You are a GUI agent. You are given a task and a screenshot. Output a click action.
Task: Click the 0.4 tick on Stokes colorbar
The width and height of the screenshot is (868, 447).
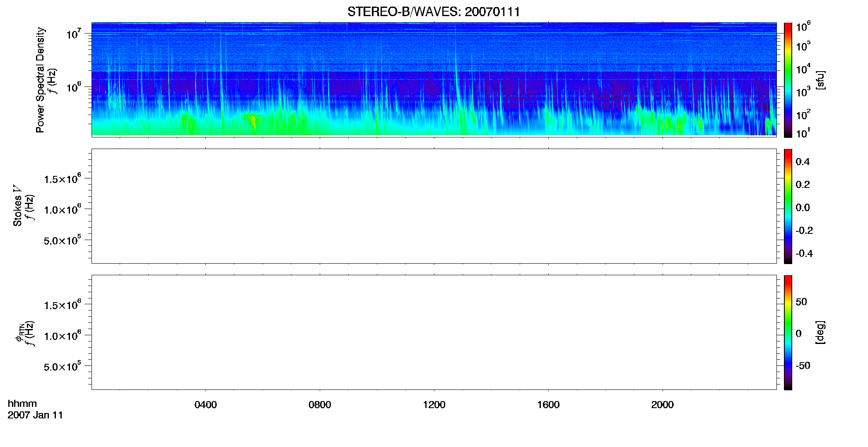tap(803, 162)
